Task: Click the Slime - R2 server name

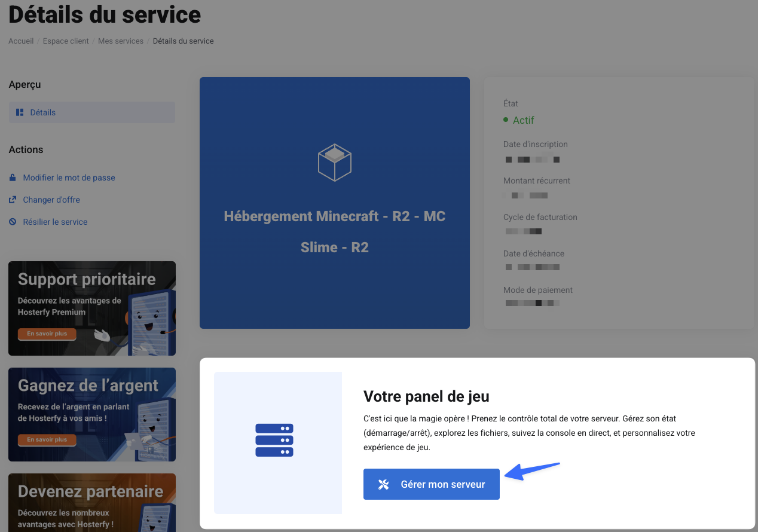Action: (x=335, y=247)
